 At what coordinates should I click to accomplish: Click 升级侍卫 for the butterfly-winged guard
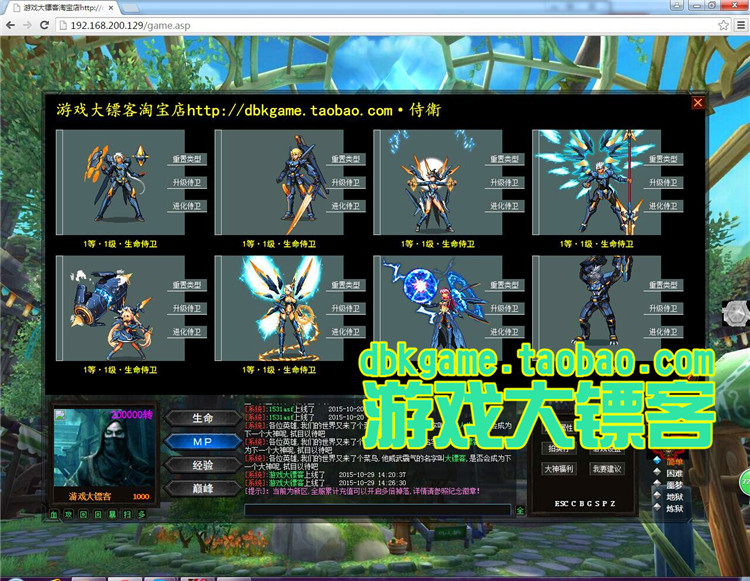346,309
